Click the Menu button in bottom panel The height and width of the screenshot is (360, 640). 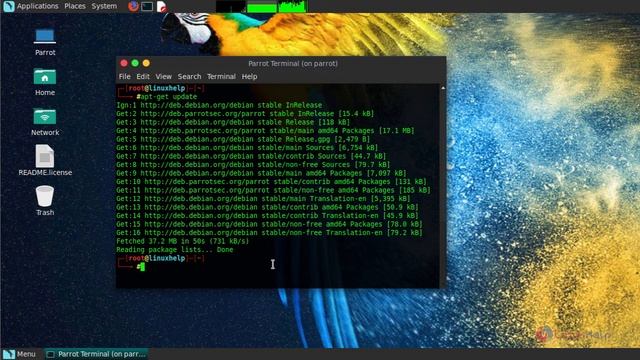(19, 354)
